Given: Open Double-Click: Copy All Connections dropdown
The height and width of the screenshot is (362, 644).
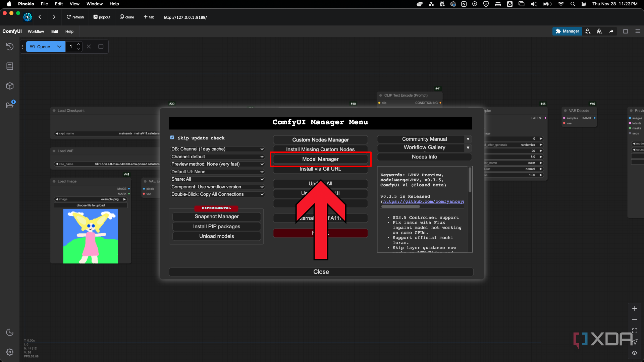Looking at the screenshot, I should coord(217,194).
